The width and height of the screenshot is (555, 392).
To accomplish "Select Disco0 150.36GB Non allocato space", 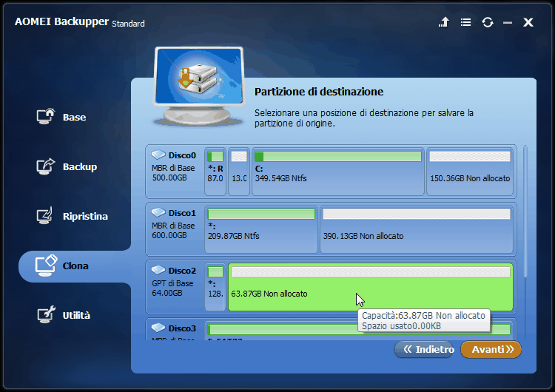I will coord(470,172).
